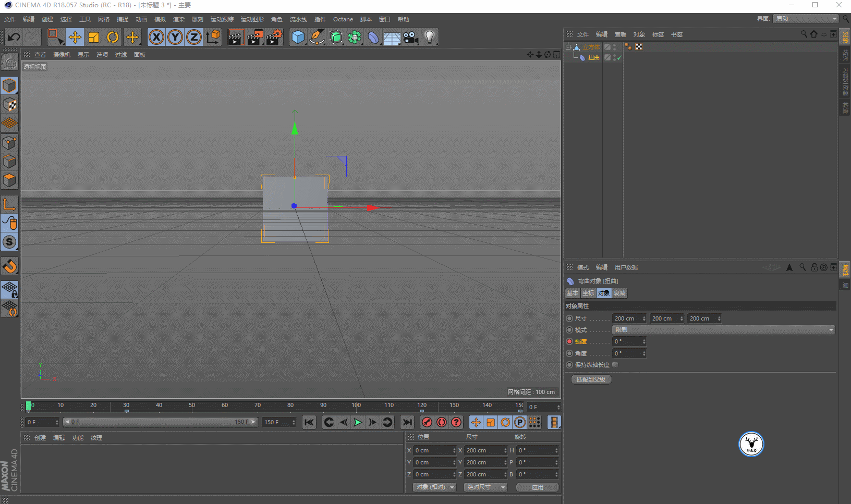851x504 pixels.
Task: Enable the 保持纵轴长度 checkbox
Action: (x=615, y=365)
